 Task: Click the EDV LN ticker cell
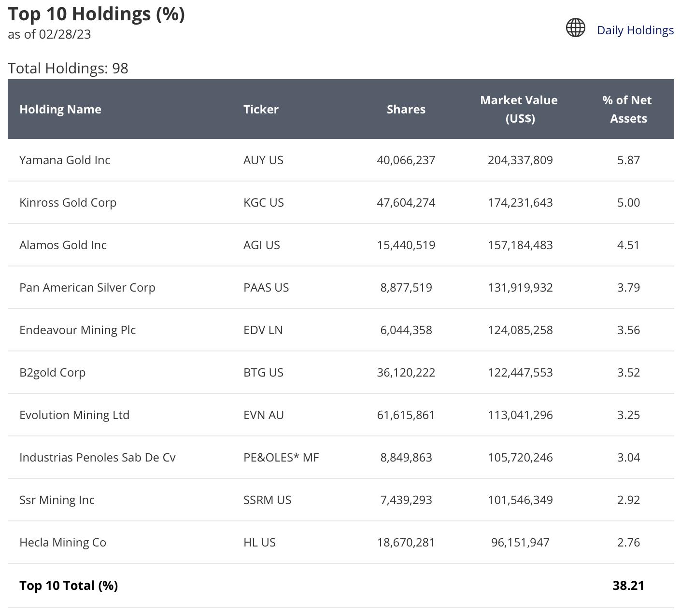[x=263, y=330]
